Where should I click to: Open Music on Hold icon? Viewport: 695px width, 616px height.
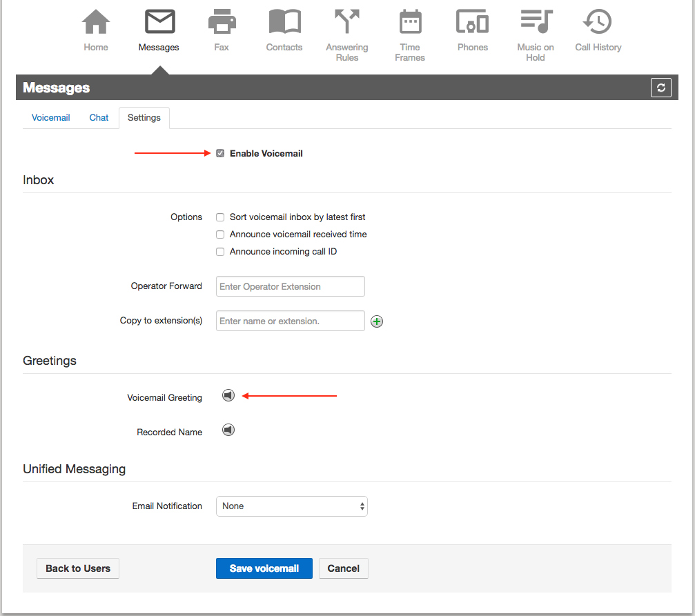(536, 22)
